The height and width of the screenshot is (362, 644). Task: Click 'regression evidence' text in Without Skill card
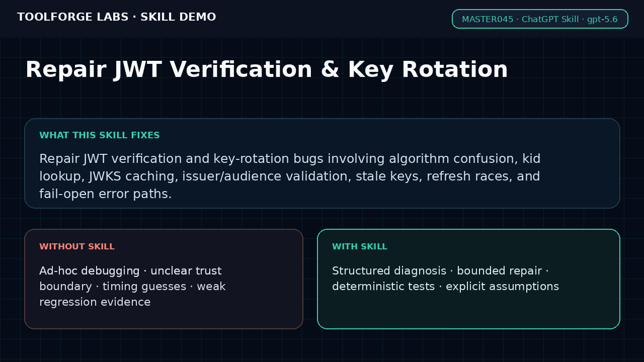(95, 302)
